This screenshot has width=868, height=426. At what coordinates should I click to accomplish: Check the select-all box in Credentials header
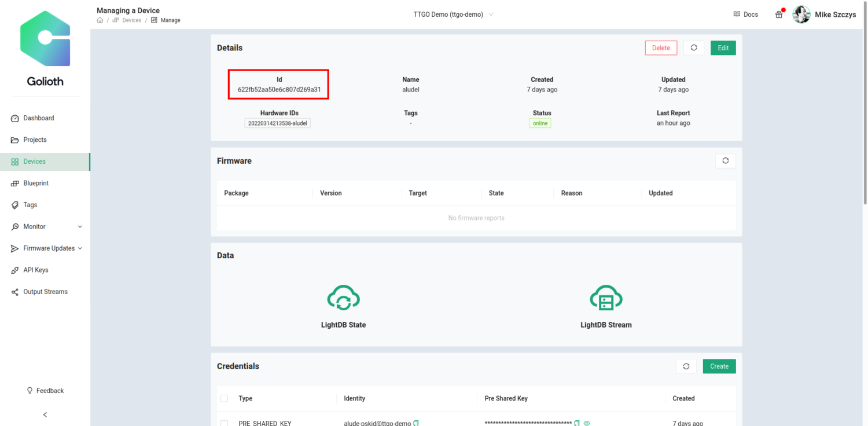[224, 398]
